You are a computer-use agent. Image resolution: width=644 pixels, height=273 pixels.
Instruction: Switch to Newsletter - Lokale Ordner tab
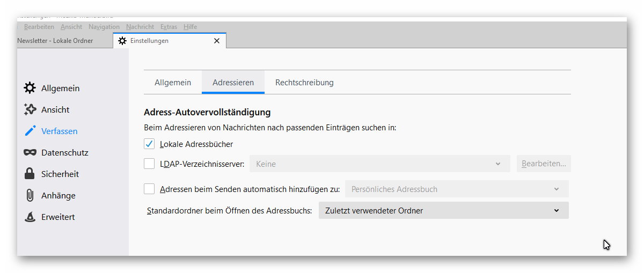[55, 41]
